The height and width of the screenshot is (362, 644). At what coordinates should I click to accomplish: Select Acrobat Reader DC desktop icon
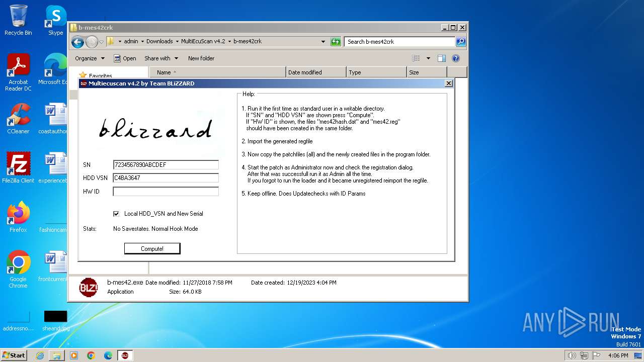[18, 73]
